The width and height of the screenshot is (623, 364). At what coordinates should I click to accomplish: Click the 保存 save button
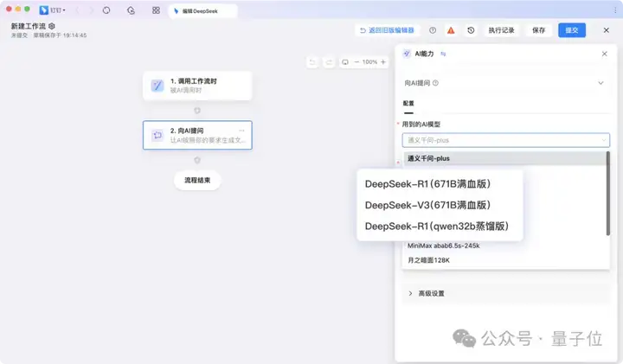coord(539,30)
